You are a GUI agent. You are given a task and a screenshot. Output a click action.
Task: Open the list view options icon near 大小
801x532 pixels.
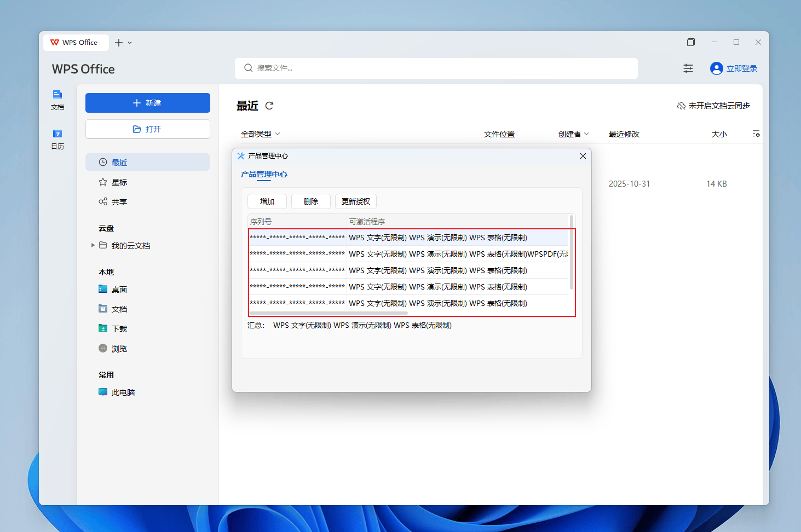[x=756, y=133]
